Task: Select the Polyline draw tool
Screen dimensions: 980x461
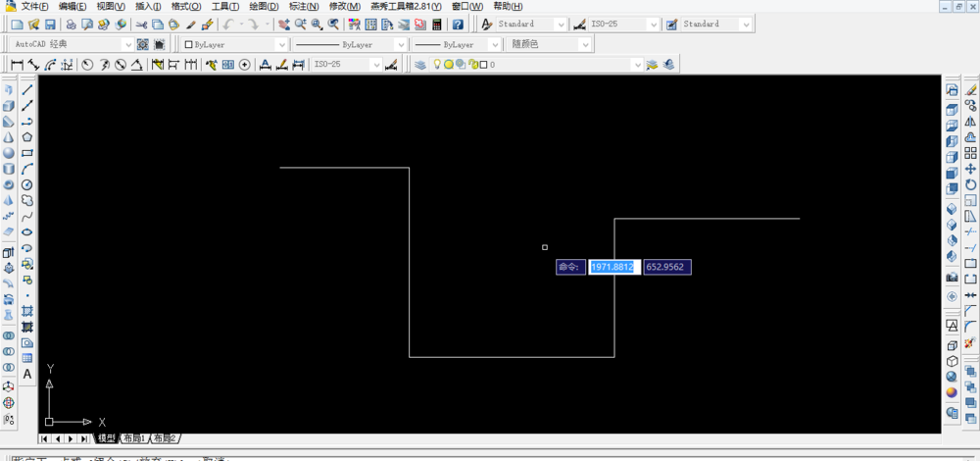Action: tap(27, 122)
